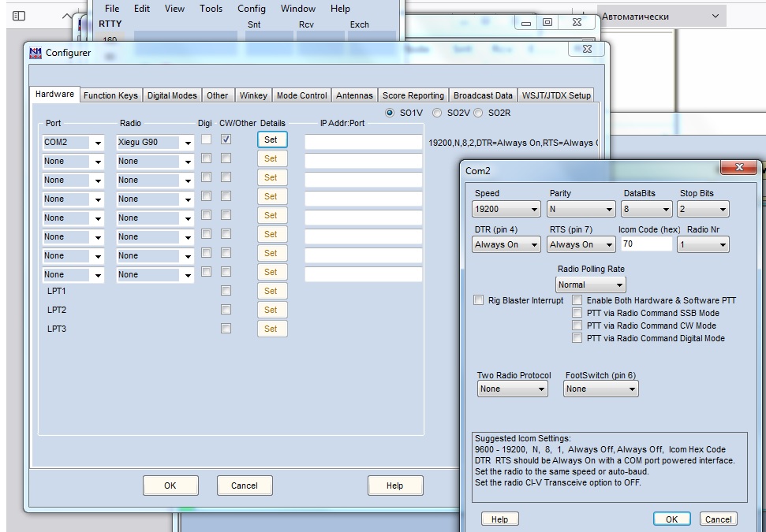Expand the Stop Bits dropdown
Viewport: 766px width, 532px height.
click(x=704, y=210)
